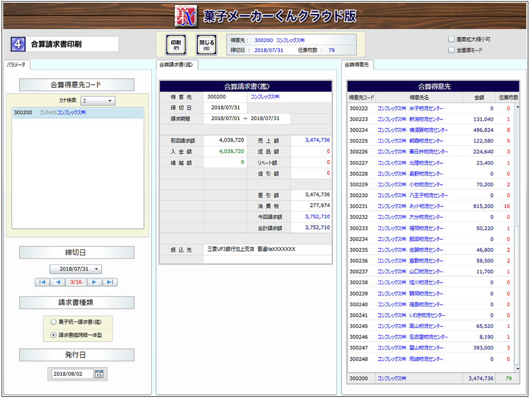Expand the 締切日 2018/07/31 dropdown

coord(76,269)
